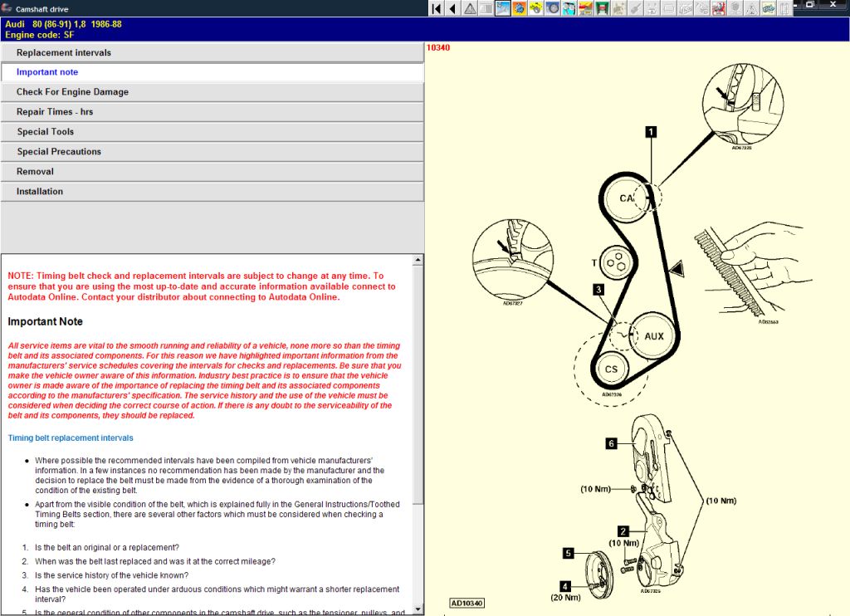The width and height of the screenshot is (850, 616).
Task: Click scrollbar down arrow in text panel
Action: (418, 609)
